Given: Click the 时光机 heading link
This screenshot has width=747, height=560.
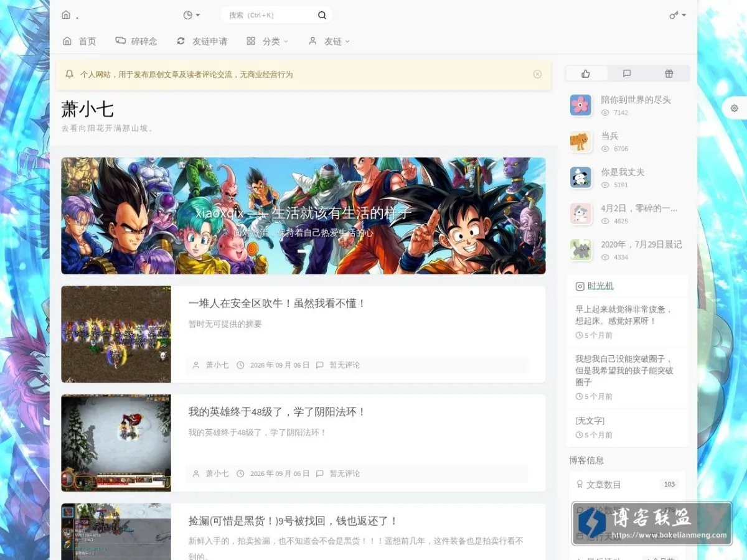Looking at the screenshot, I should pyautogui.click(x=601, y=286).
